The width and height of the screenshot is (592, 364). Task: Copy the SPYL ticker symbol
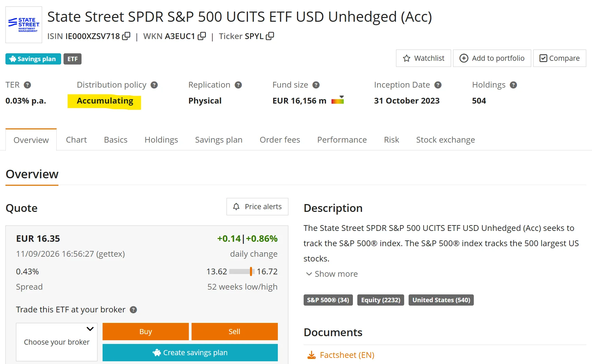click(x=270, y=36)
